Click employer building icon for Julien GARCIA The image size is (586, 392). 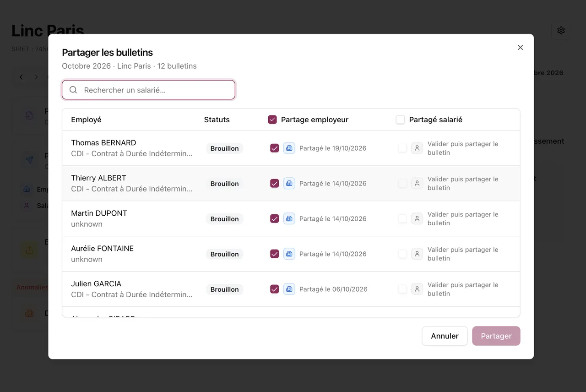[289, 289]
